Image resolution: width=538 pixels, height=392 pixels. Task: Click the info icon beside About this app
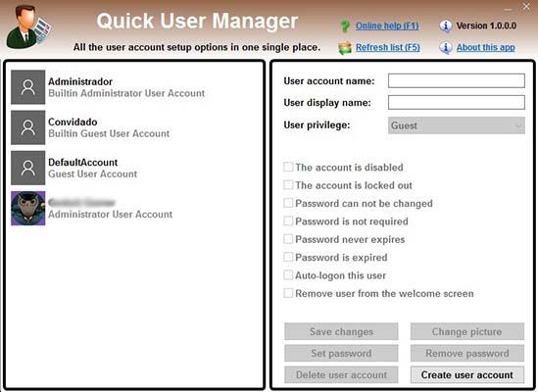446,48
